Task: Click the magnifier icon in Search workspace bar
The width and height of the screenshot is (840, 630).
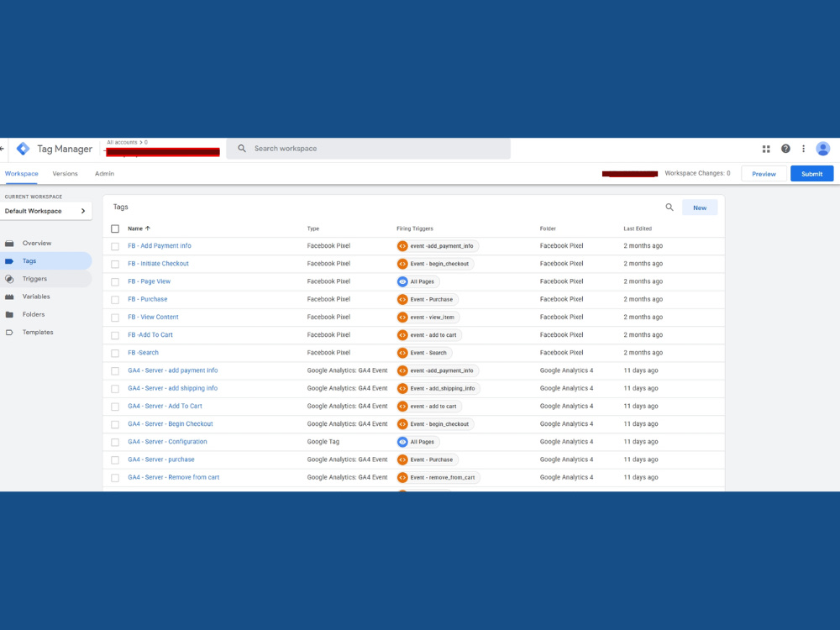Action: (242, 149)
